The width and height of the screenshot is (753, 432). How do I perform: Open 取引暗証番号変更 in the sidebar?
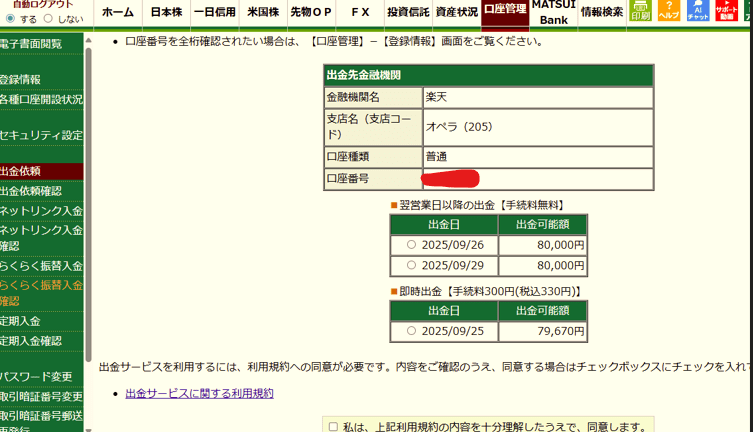(41, 396)
